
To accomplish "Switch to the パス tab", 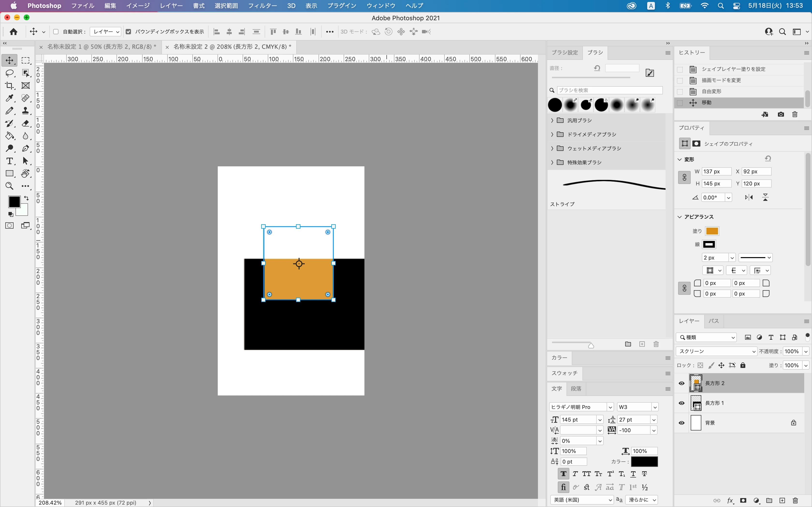I will 713,321.
